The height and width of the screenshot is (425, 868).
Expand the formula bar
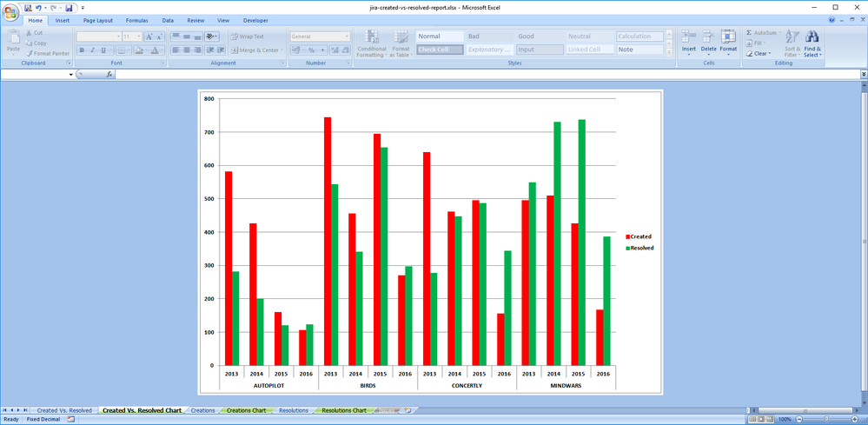[x=864, y=74]
